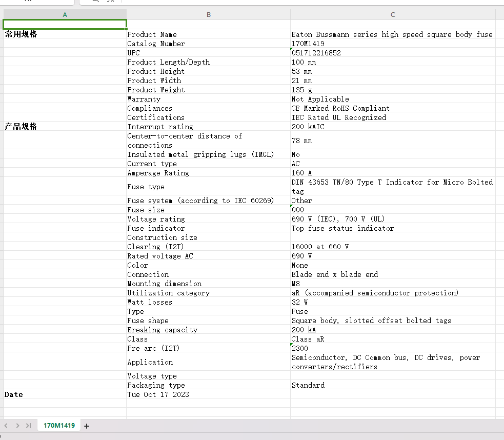Image resolution: width=504 pixels, height=440 pixels.
Task: Select the 'Rated voltage AC' cell
Action: (208, 256)
